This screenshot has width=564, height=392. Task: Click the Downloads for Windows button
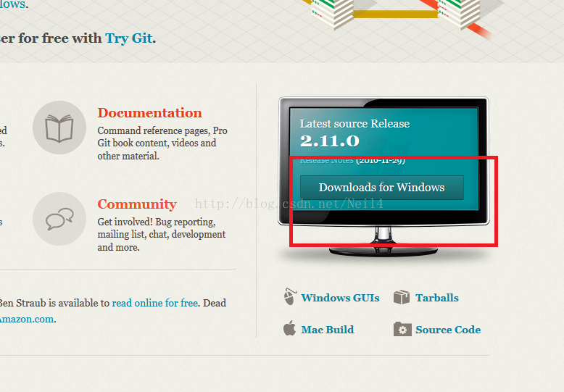point(381,188)
